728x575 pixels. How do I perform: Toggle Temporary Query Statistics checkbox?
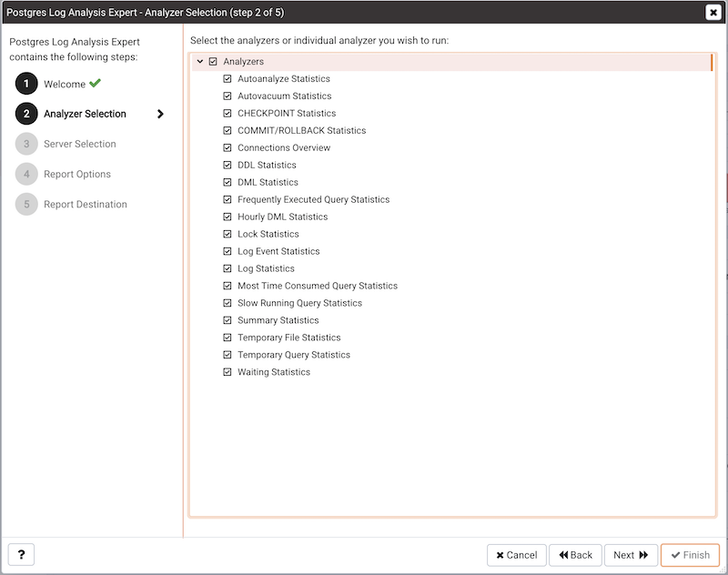pos(227,355)
